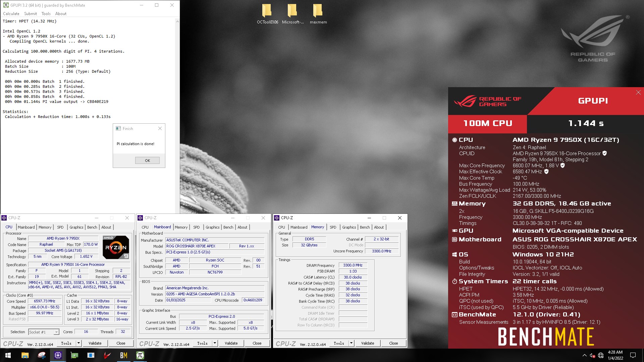Open Graphics tab in middle CPU-Z window
The height and width of the screenshot is (362, 644).
pos(213,227)
